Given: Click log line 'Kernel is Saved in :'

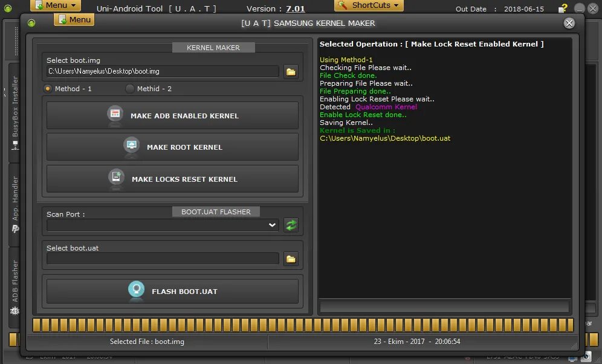Looking at the screenshot, I should pos(357,130).
